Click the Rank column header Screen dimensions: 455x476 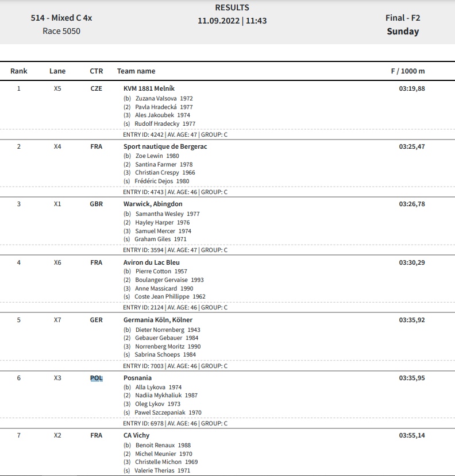[x=19, y=71]
